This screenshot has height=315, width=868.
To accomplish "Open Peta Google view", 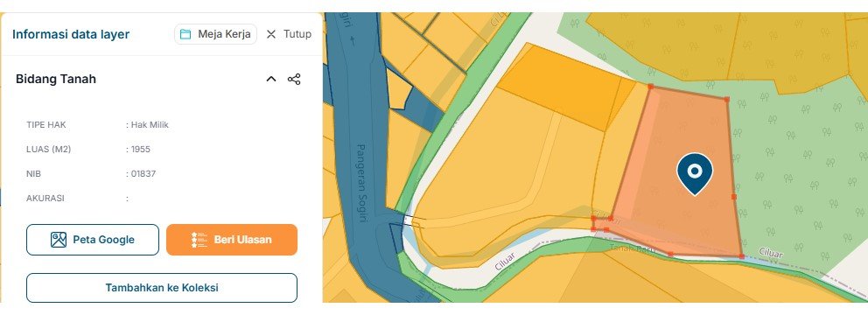I will coord(93,240).
